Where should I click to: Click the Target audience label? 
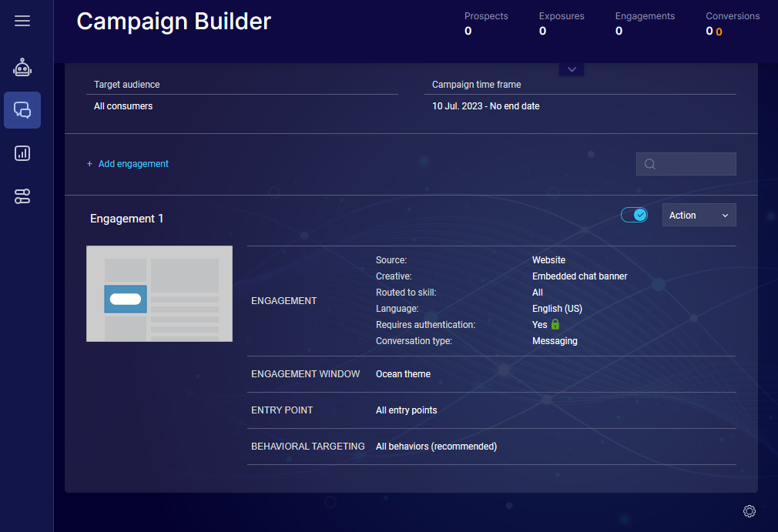(126, 84)
